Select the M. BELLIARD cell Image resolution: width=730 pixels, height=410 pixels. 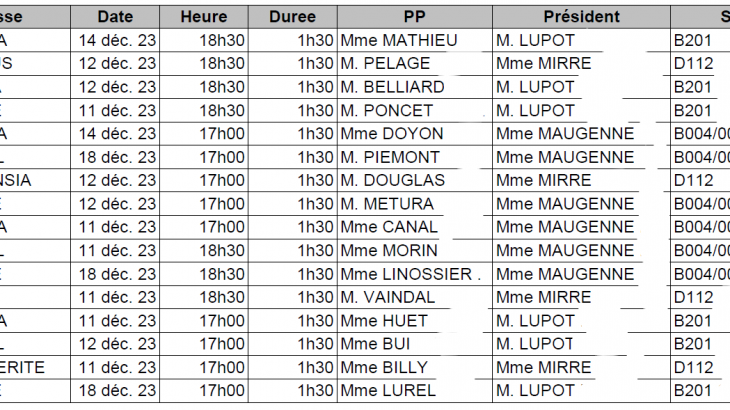392,86
